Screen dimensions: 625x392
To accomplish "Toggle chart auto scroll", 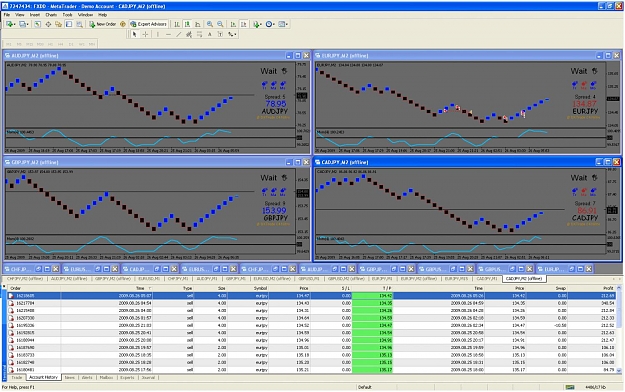I will [x=233, y=24].
